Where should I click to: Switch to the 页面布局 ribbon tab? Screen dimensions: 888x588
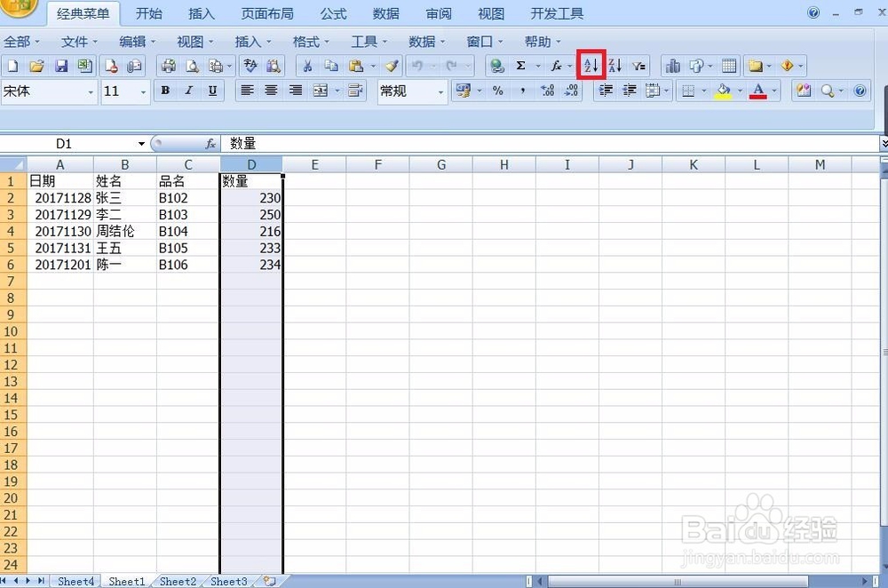click(x=267, y=13)
